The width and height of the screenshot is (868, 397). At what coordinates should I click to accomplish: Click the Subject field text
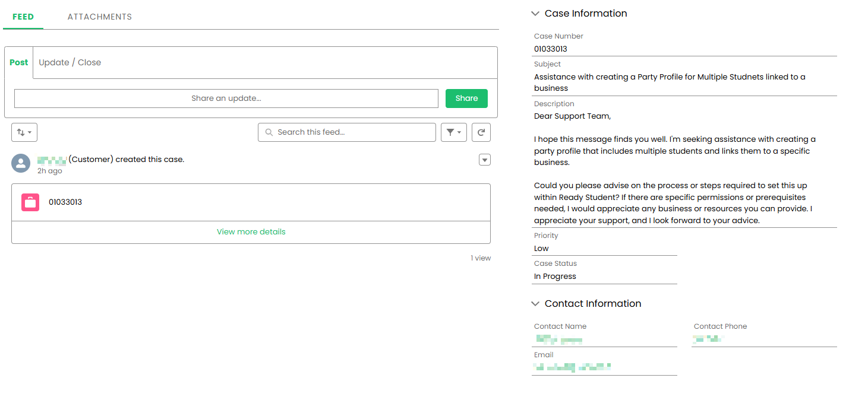670,82
